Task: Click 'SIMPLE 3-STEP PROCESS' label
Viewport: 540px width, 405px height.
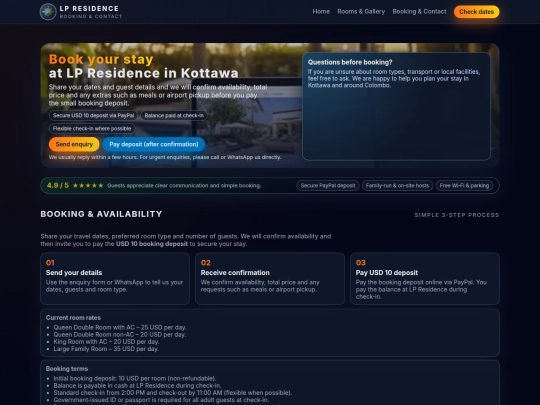Action: point(457,215)
